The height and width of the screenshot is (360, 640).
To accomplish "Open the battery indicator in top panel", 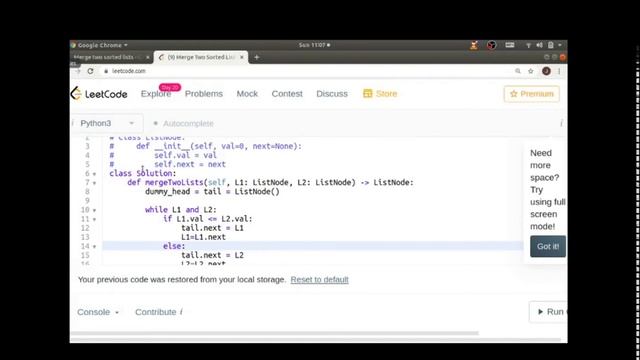I will pos(551,45).
